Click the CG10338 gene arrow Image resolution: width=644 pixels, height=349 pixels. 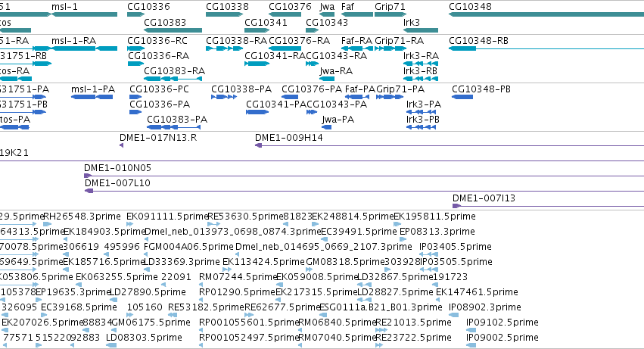pyautogui.click(x=224, y=14)
